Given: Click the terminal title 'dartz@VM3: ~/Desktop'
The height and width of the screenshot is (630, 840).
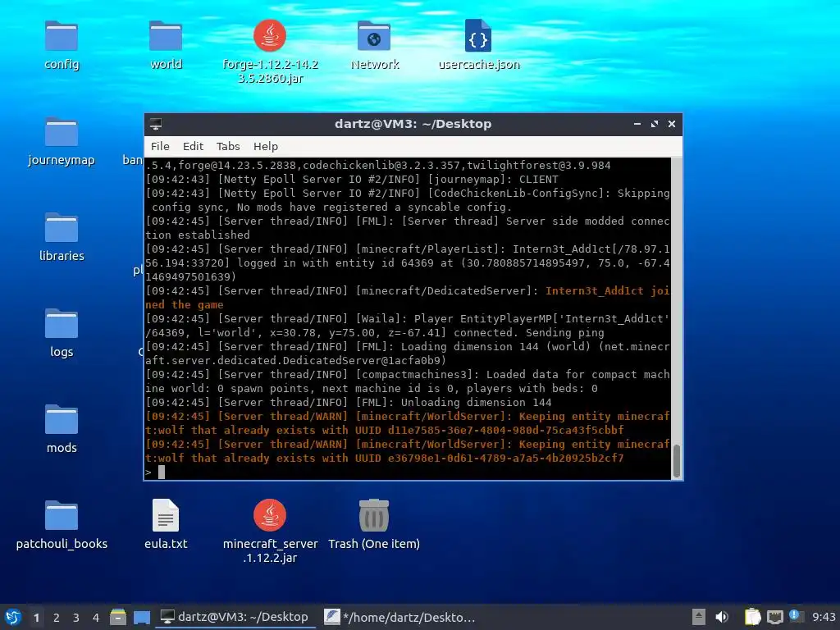Looking at the screenshot, I should (413, 124).
